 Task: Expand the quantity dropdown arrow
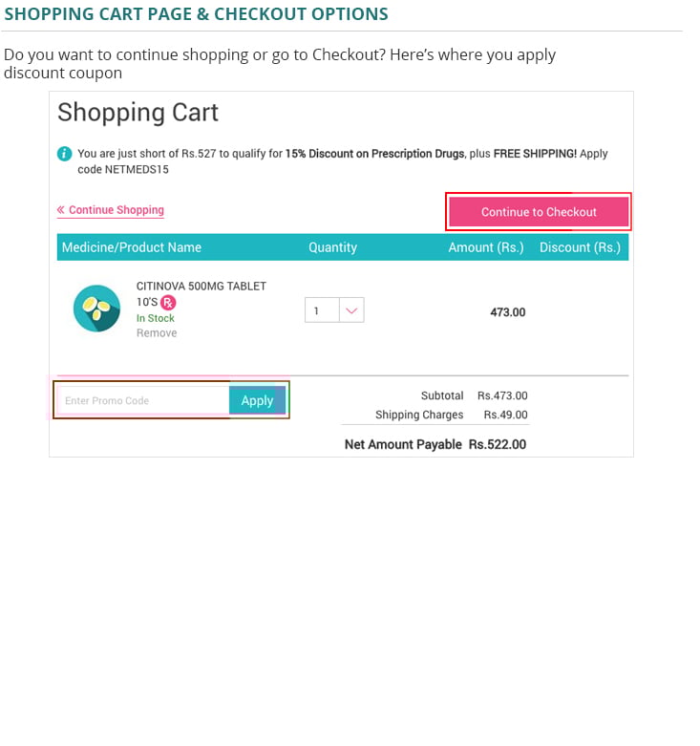point(351,310)
